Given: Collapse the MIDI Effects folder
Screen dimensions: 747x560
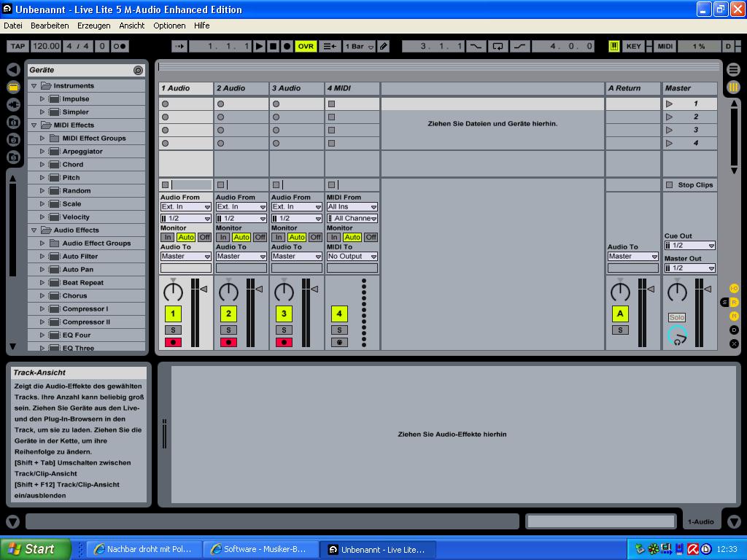Looking at the screenshot, I should tap(34, 125).
